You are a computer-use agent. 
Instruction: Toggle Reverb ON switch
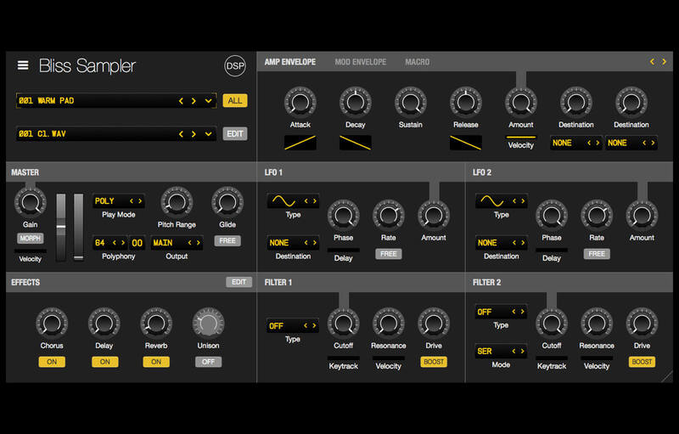[x=156, y=362]
